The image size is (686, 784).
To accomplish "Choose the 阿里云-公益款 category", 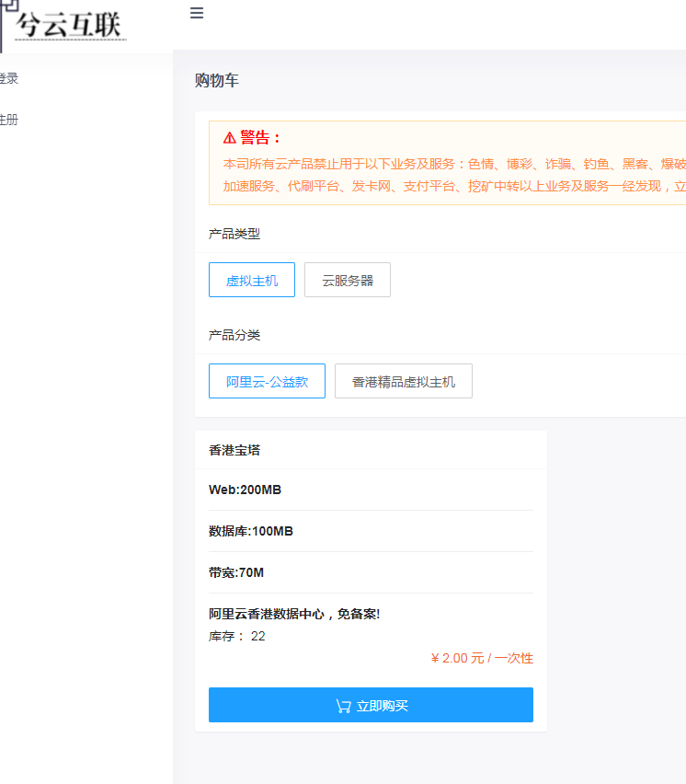I will [267, 381].
